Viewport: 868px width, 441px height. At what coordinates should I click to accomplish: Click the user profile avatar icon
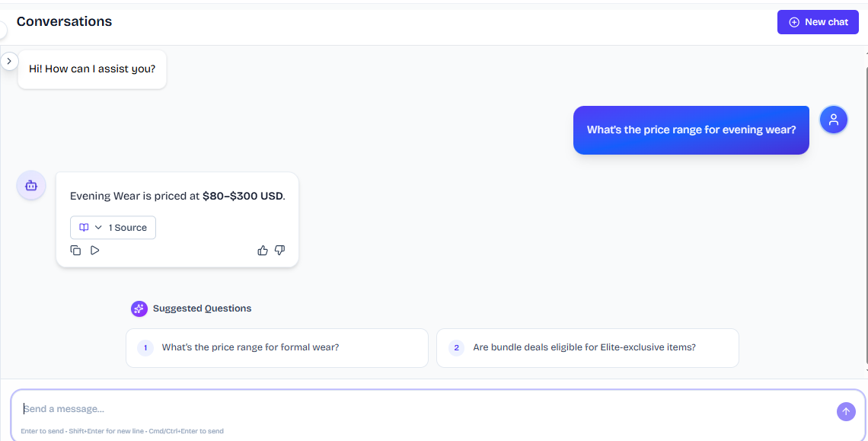(x=834, y=120)
